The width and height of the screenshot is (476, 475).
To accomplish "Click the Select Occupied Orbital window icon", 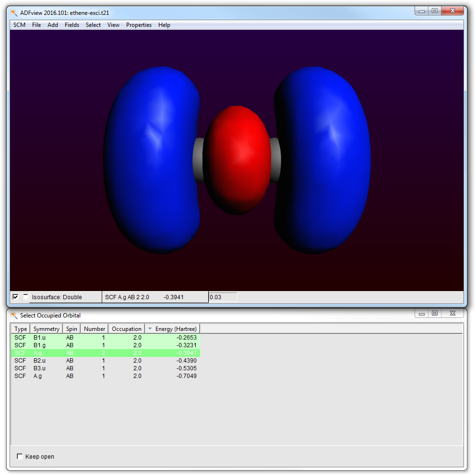I will tap(14, 315).
